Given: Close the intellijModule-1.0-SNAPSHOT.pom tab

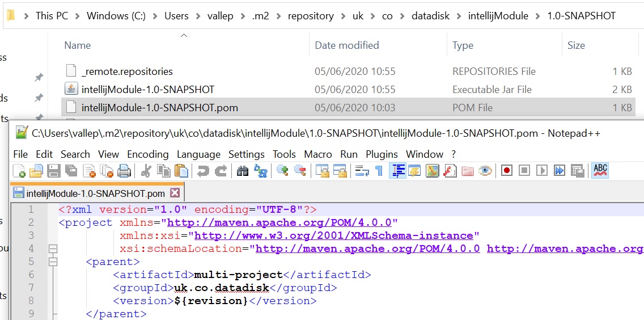Looking at the screenshot, I should 175,193.
